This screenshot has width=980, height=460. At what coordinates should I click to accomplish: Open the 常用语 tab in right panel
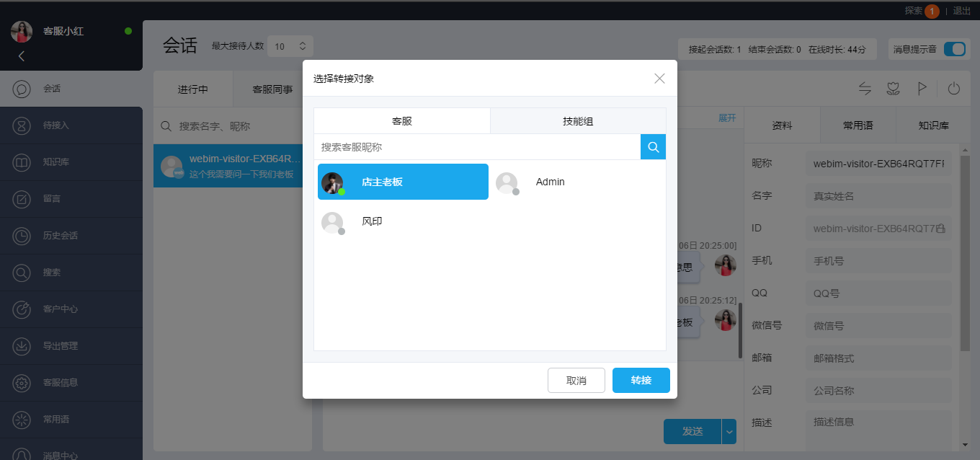pos(858,125)
